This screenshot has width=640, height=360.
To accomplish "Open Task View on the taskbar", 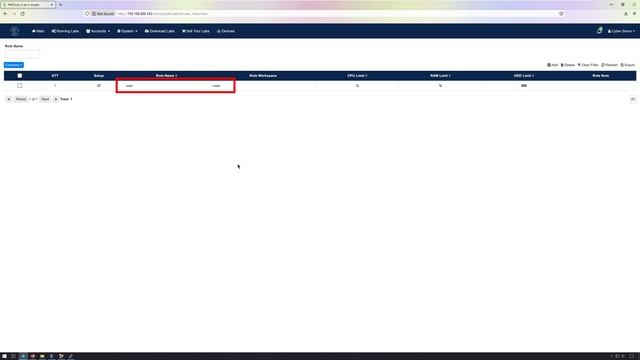I will coord(13,356).
